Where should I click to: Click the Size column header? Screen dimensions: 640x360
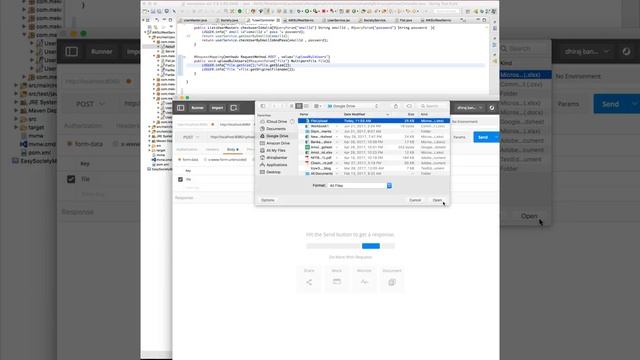(x=411, y=114)
